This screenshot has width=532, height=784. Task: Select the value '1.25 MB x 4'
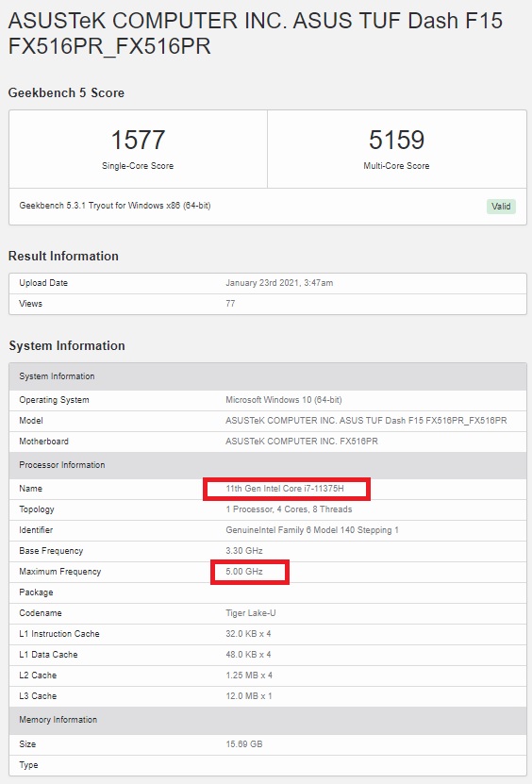point(249,676)
